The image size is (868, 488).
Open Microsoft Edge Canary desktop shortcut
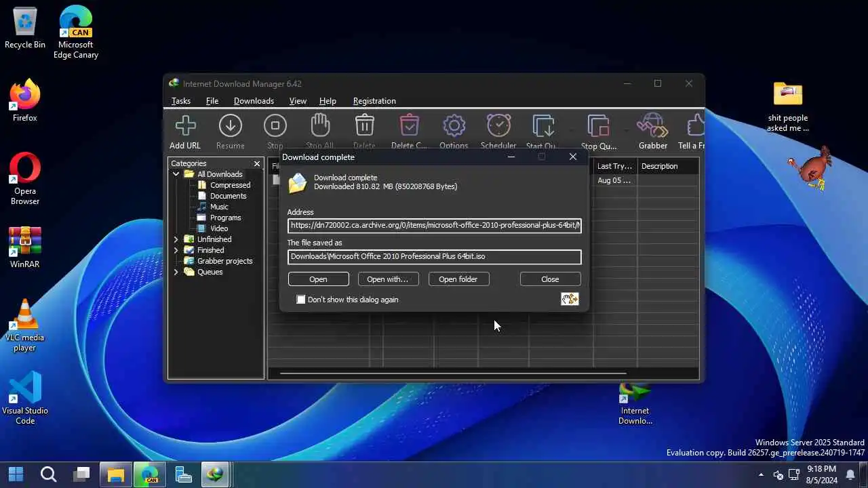(76, 33)
